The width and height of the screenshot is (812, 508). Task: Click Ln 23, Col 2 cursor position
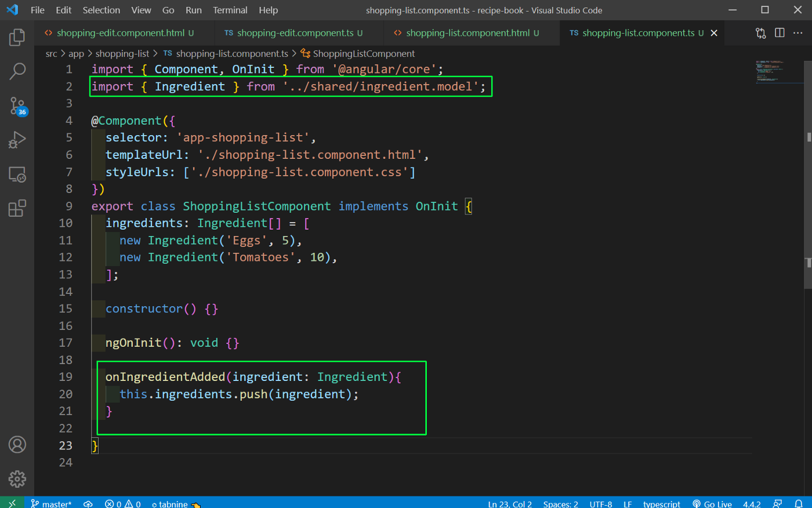(x=510, y=504)
